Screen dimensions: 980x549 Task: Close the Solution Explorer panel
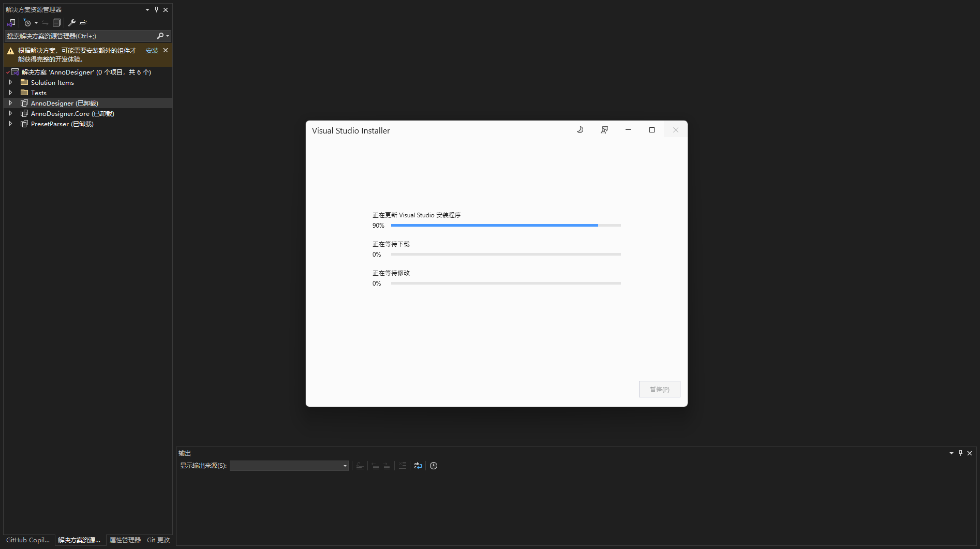pos(166,9)
